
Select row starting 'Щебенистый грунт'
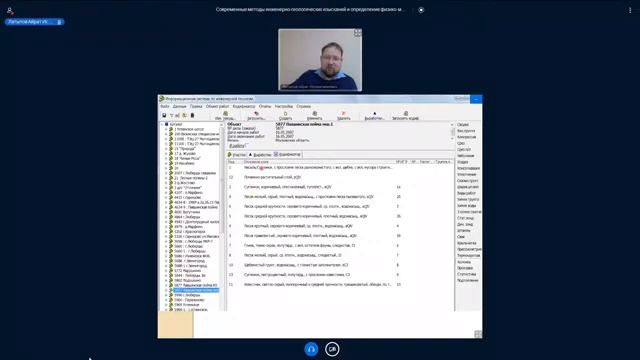point(340,265)
